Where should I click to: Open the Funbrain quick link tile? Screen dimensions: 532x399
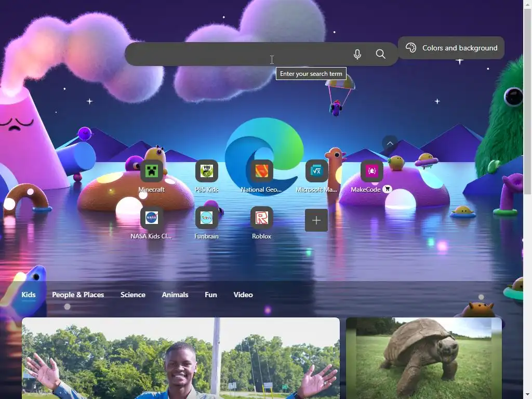coord(206,218)
